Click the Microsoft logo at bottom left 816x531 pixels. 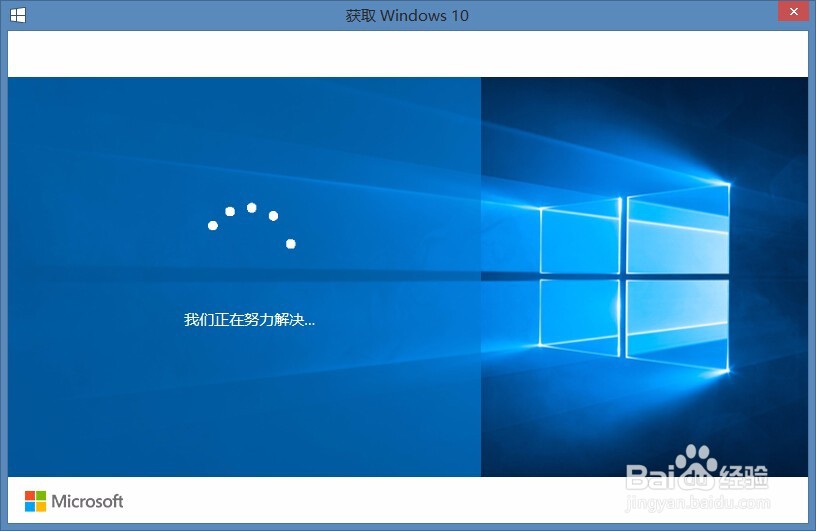click(74, 501)
